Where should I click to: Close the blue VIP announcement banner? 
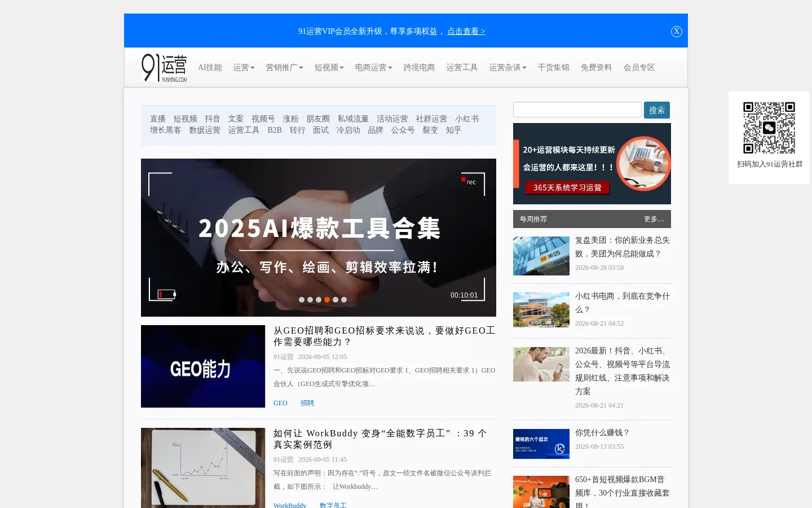pyautogui.click(x=677, y=32)
